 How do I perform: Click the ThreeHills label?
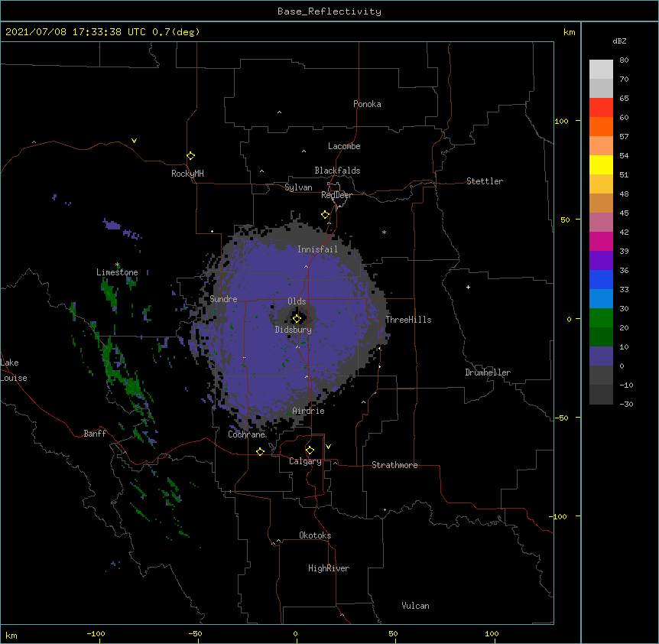click(408, 320)
